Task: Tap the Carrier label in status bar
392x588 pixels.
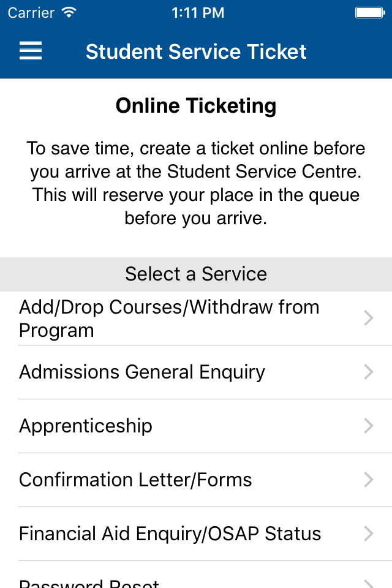Action: point(31,13)
